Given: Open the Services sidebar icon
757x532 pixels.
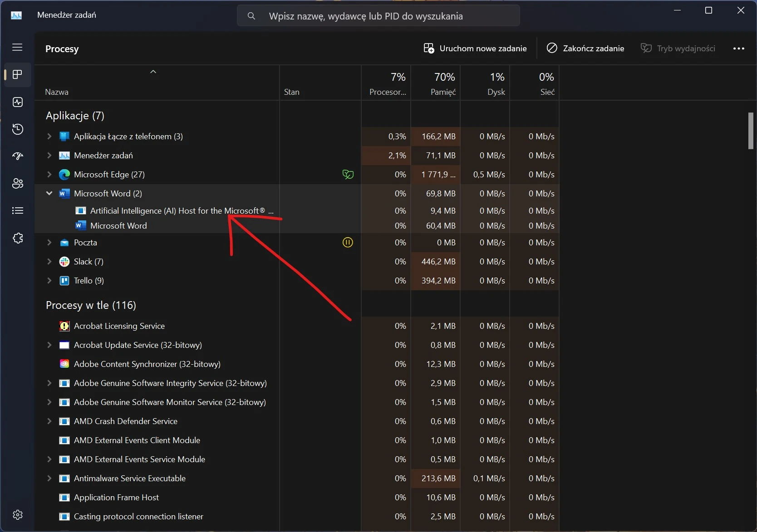Looking at the screenshot, I should pos(18,238).
